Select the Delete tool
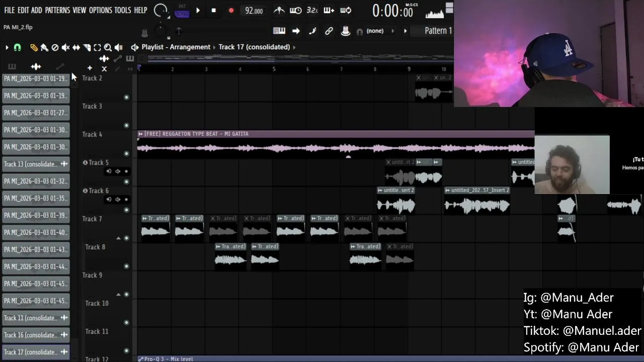 coord(55,47)
